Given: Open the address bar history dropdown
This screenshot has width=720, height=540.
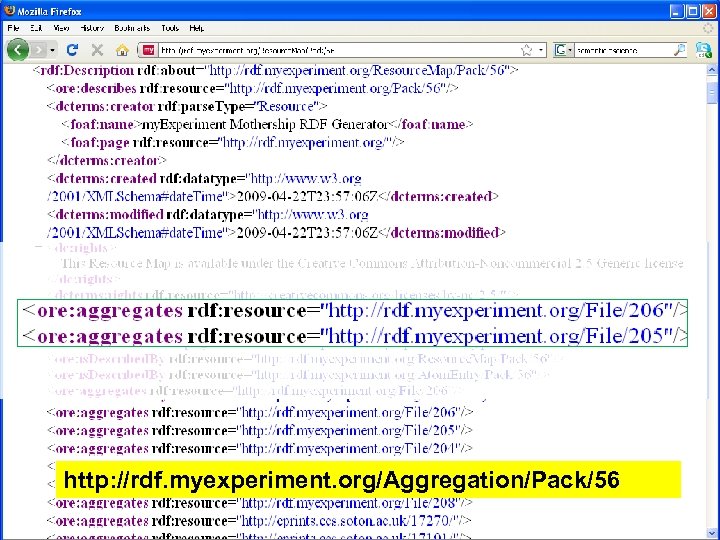Looking at the screenshot, I should (x=541, y=50).
